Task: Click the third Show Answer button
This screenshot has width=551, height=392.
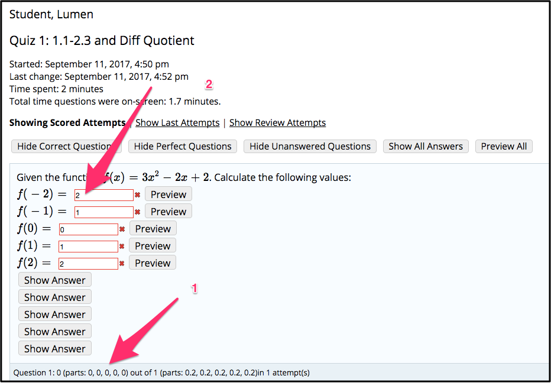Action: (x=54, y=314)
